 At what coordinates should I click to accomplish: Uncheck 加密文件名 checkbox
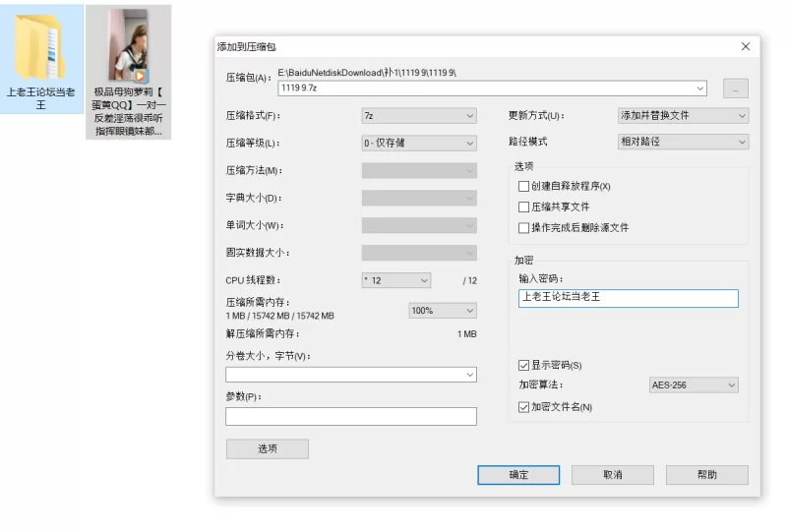click(523, 407)
